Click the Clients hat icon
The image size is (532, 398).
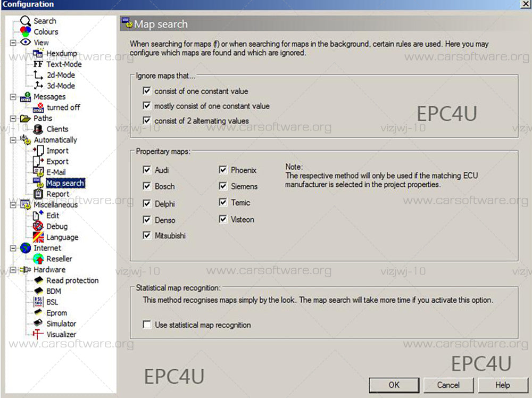tap(38, 129)
